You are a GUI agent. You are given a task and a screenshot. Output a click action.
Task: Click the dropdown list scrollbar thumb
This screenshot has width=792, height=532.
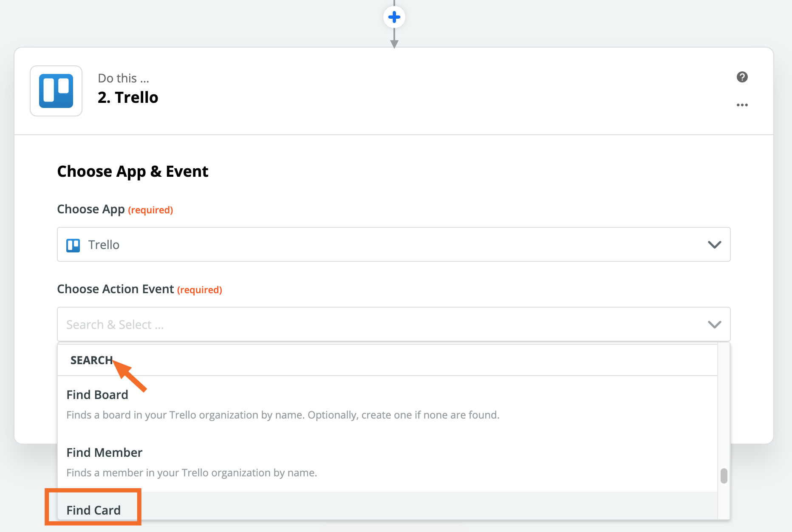coord(724,476)
